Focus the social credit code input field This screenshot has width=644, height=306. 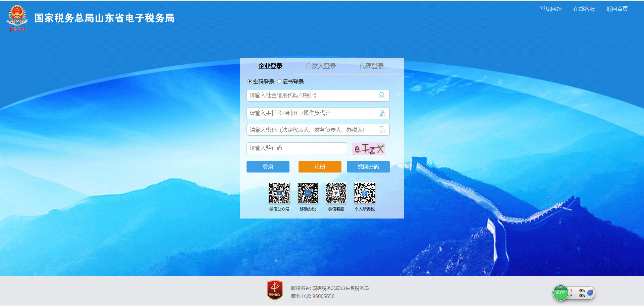point(318,96)
